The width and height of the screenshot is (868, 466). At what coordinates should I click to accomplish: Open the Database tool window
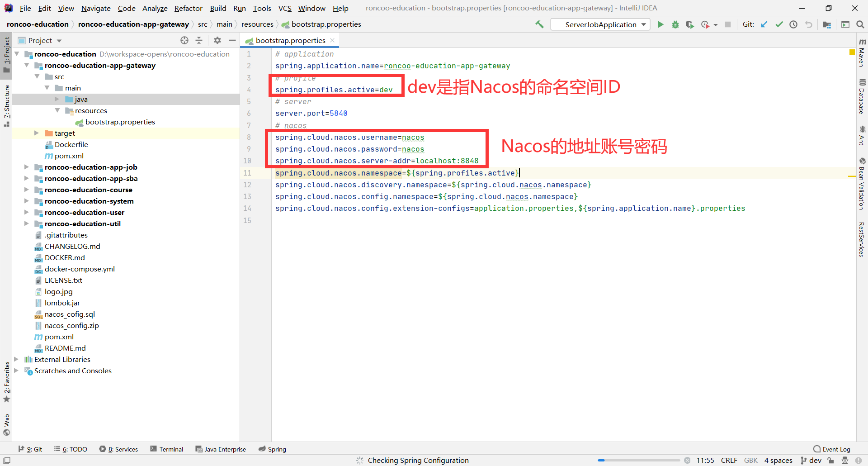[862, 96]
